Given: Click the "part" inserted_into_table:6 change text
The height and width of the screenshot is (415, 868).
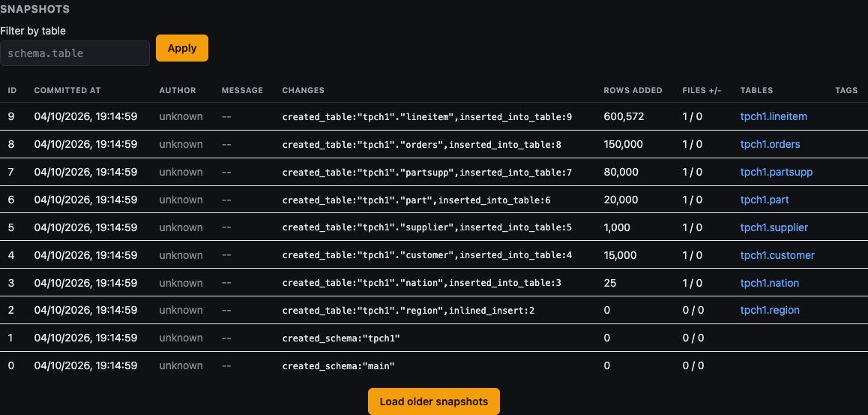Looking at the screenshot, I should pos(416,200).
